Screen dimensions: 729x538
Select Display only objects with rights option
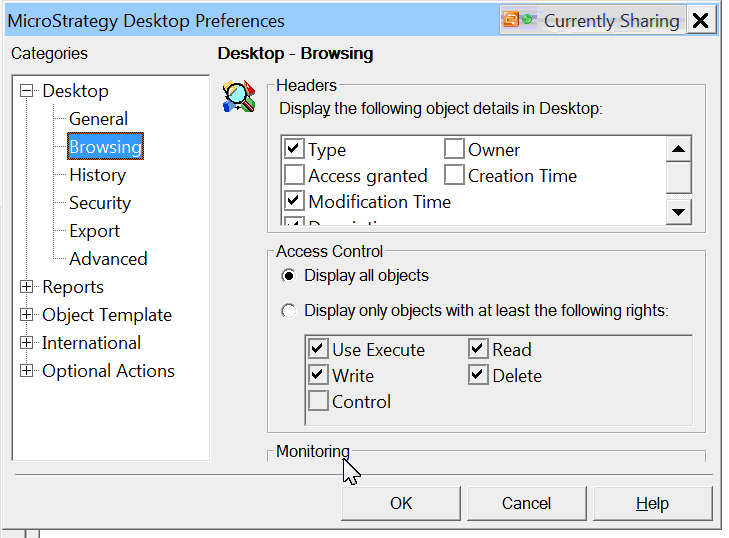(x=288, y=311)
